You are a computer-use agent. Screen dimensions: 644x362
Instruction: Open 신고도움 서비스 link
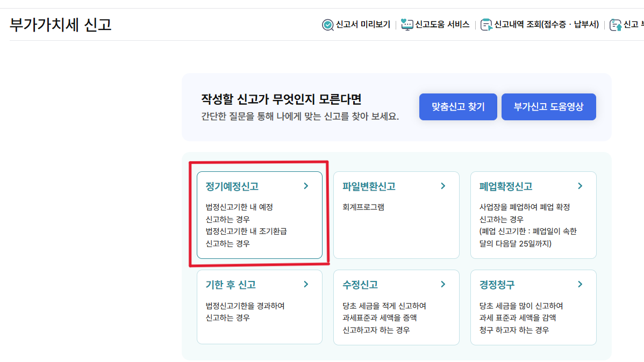pyautogui.click(x=442, y=25)
